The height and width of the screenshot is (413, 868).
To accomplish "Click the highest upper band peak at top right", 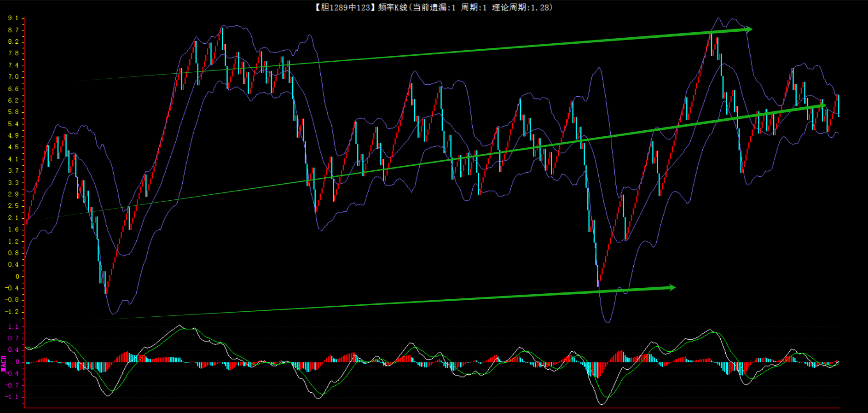I will (718, 18).
